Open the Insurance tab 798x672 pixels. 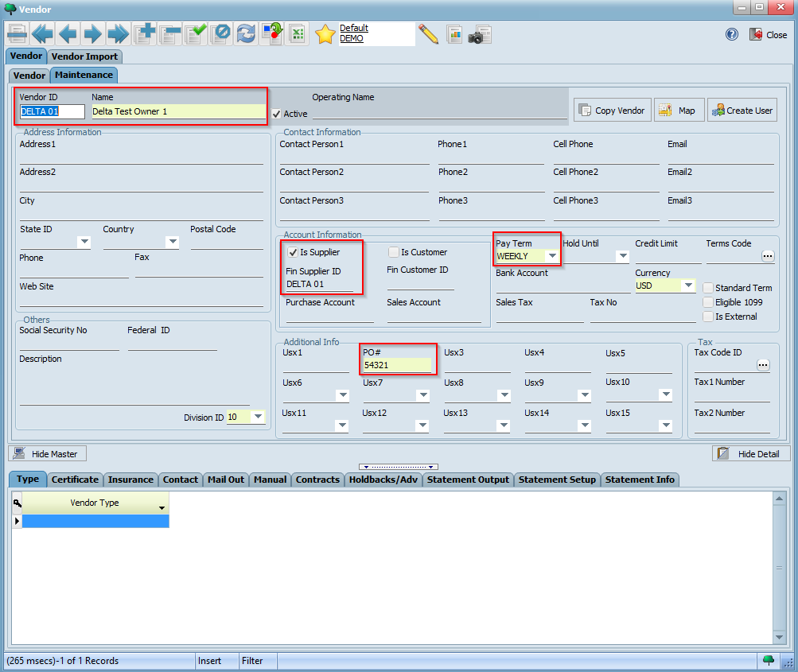pos(130,480)
